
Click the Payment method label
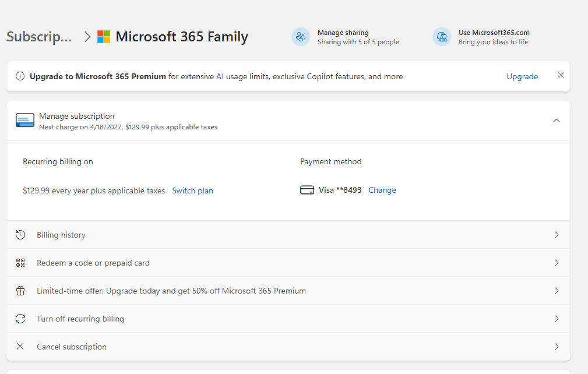[331, 161]
